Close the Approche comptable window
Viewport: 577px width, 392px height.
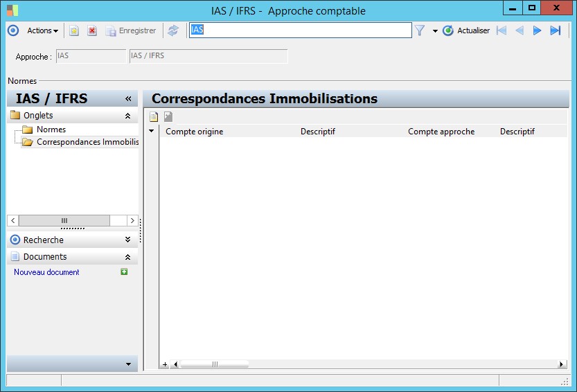click(x=556, y=8)
